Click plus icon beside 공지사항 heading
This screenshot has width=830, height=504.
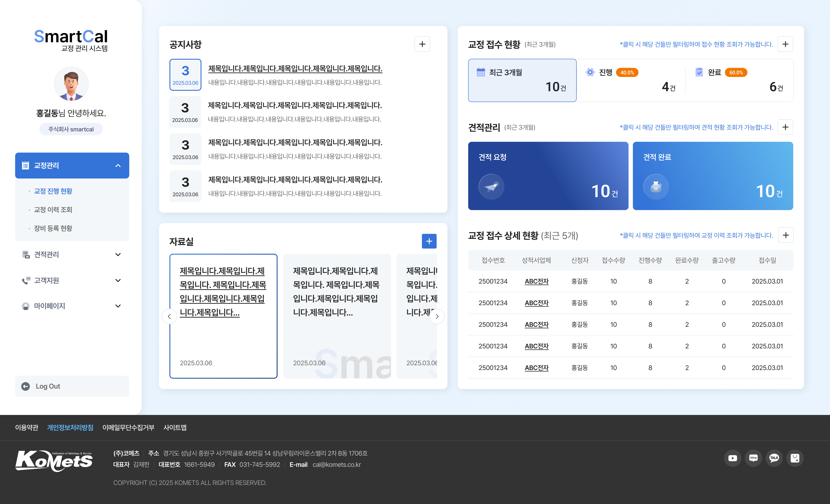[x=422, y=44]
